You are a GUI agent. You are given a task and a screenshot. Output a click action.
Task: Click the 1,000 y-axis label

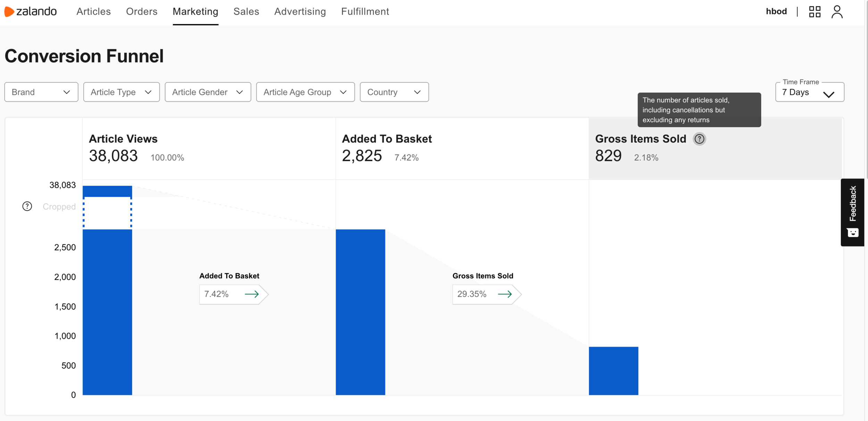click(65, 336)
